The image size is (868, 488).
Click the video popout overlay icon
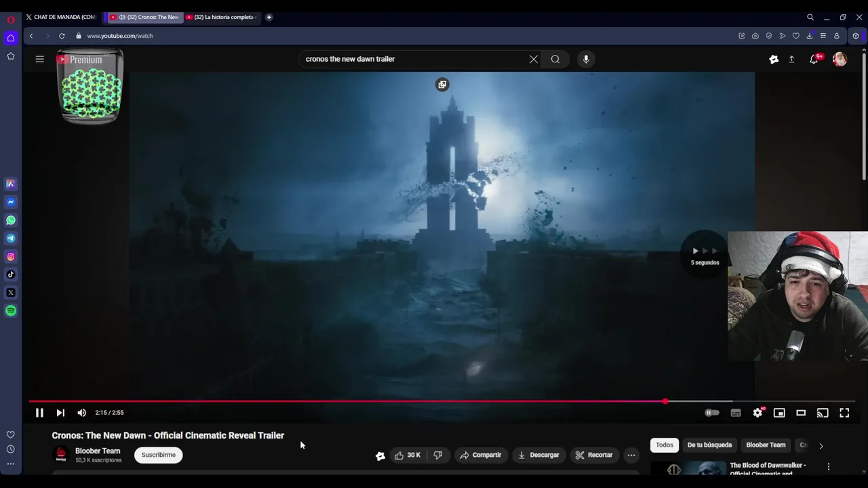[442, 85]
